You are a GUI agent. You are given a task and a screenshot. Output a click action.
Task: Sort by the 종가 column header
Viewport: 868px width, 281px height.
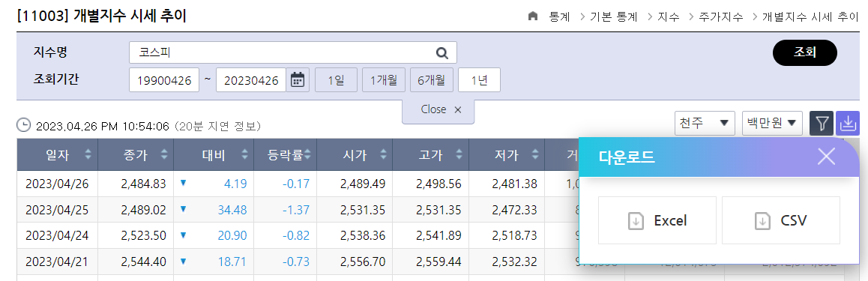tap(136, 155)
